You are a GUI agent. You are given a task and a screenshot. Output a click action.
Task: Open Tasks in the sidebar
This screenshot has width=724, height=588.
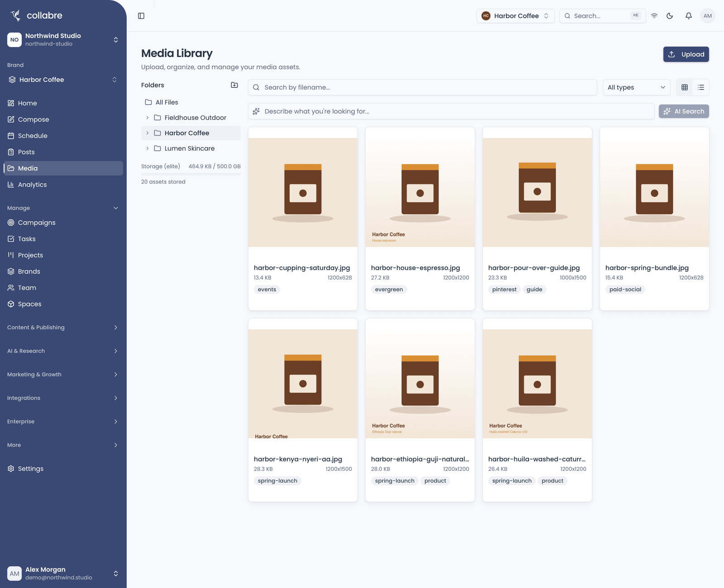[x=63, y=239]
